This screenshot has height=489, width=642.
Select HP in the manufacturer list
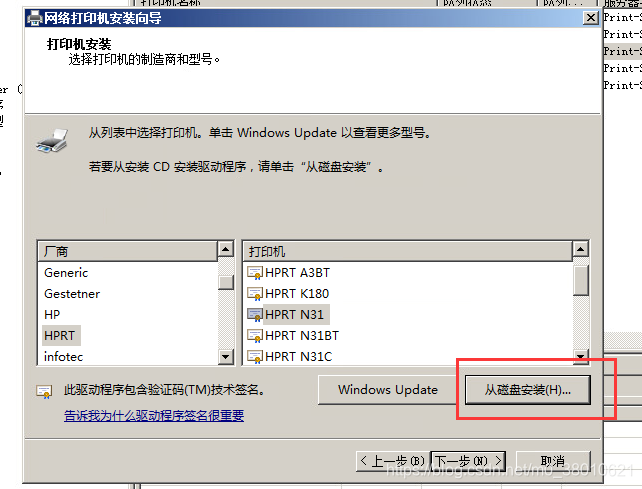[52, 315]
